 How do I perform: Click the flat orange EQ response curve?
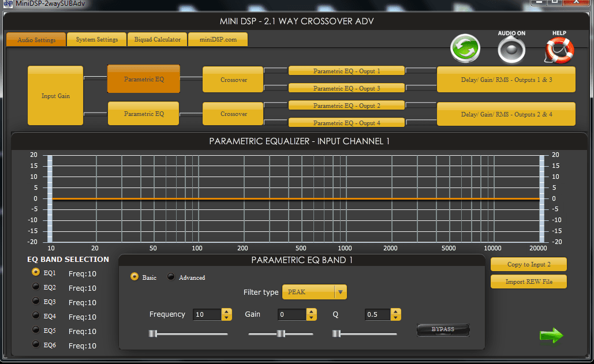(x=296, y=198)
